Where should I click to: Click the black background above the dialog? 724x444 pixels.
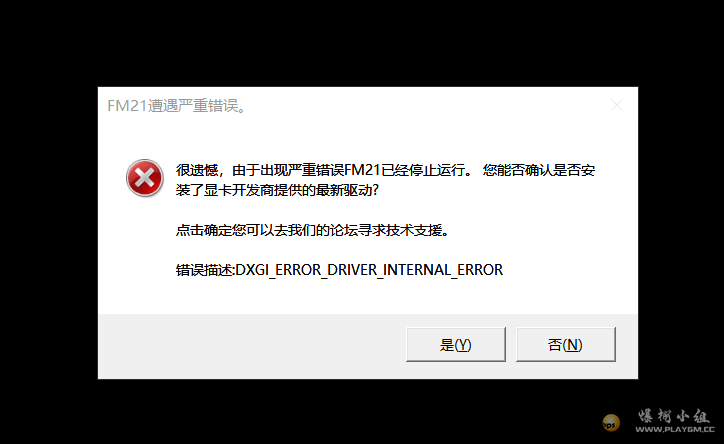point(362,43)
